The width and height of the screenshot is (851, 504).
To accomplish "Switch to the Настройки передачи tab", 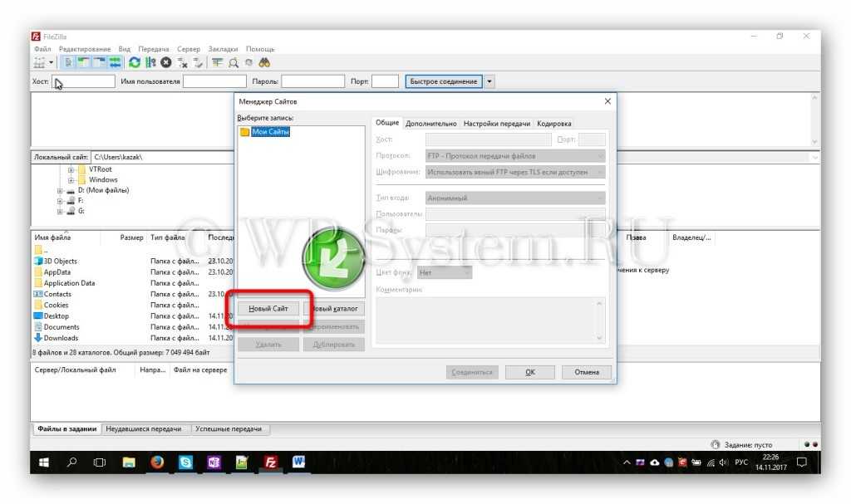I will click(x=496, y=124).
